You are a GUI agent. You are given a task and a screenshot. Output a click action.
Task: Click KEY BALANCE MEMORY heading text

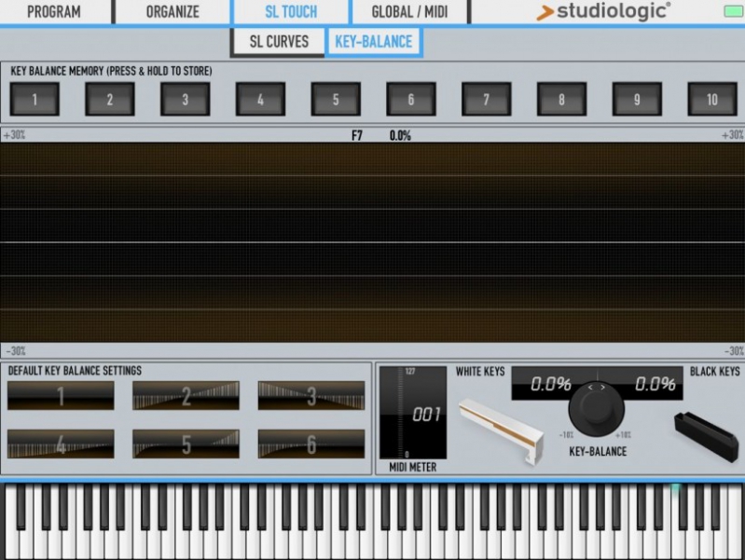[x=111, y=71]
